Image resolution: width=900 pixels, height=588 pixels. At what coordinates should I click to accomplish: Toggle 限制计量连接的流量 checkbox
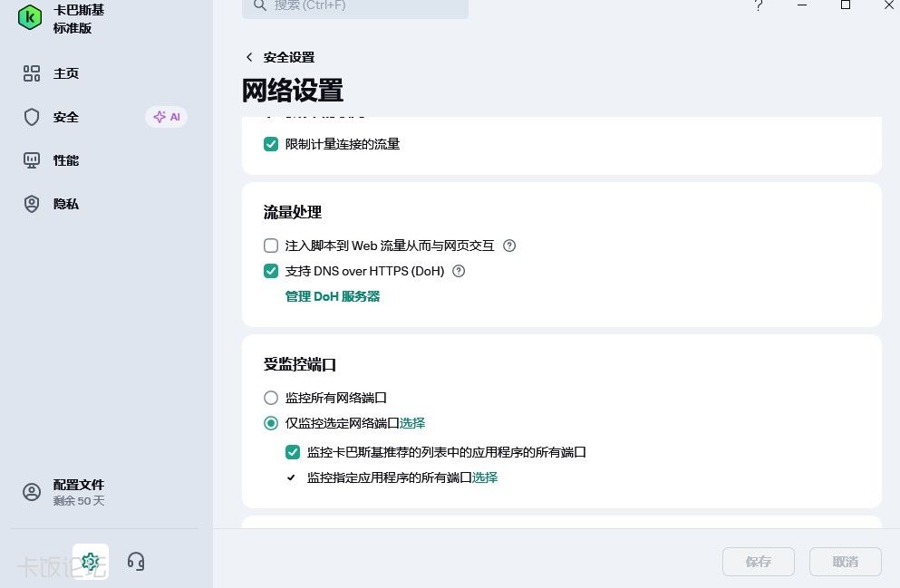(271, 144)
